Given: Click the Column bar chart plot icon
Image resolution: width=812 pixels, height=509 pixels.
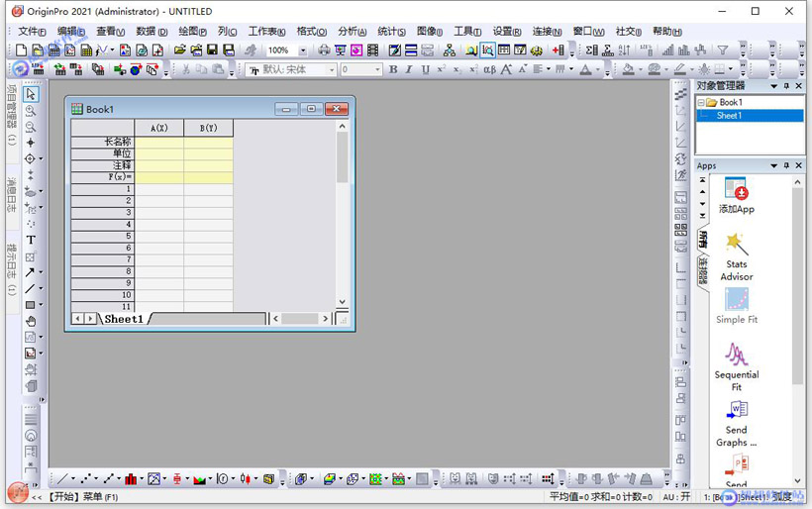Looking at the screenshot, I should [x=131, y=479].
